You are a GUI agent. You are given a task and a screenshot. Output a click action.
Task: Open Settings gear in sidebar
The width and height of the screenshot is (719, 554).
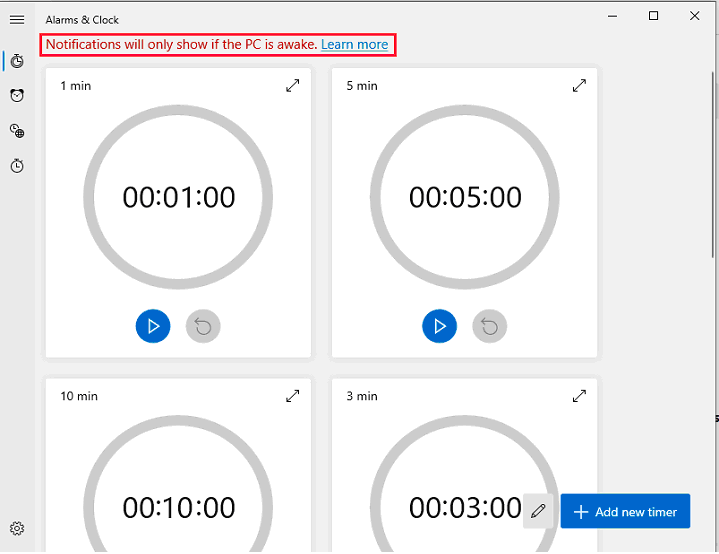(17, 528)
